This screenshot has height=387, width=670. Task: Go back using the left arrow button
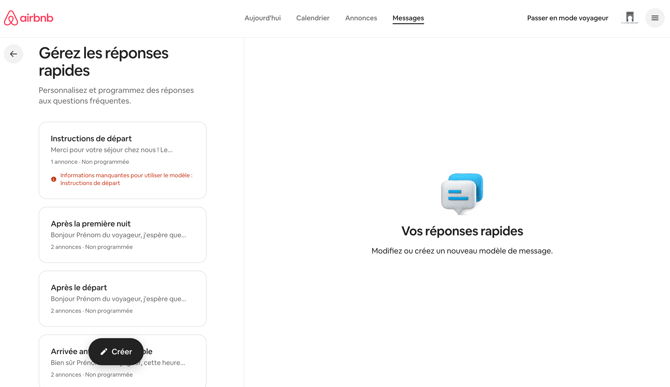pyautogui.click(x=14, y=54)
